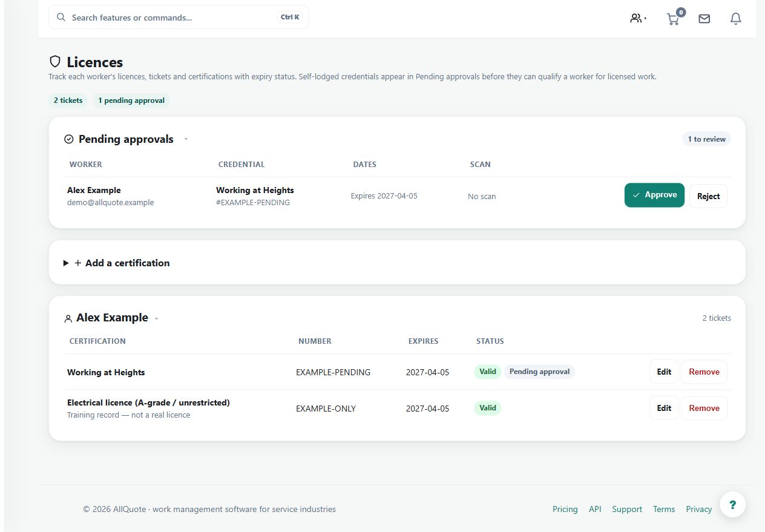
Task: Open the notifications bell
Action: pos(735,19)
